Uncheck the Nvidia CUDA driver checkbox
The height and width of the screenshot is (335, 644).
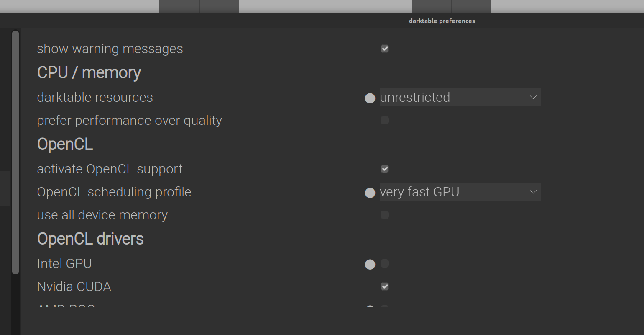[x=385, y=286]
